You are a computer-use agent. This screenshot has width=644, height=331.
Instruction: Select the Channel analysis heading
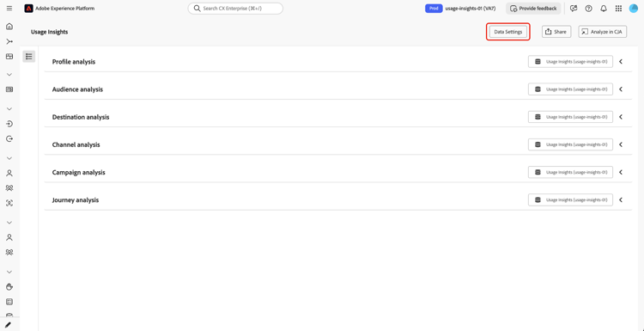76,144
